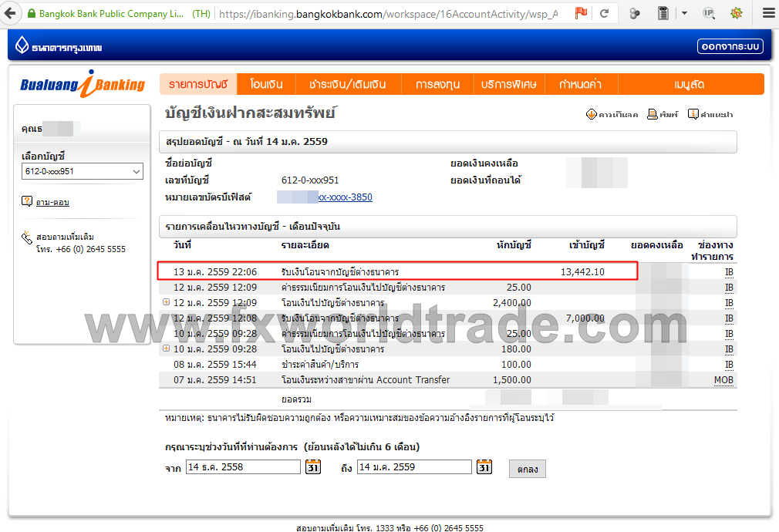
Task: Open the calendar icon for the From date
Action: 313,467
